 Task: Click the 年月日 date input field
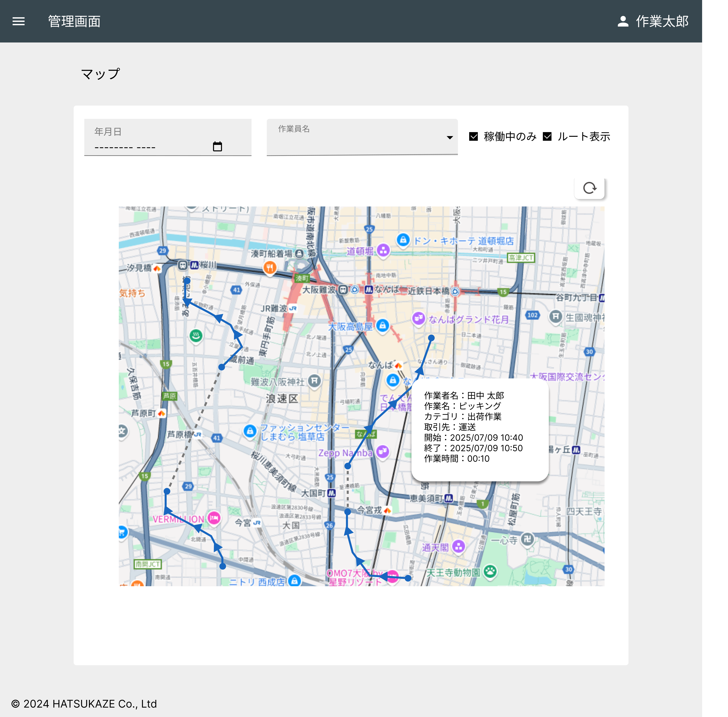click(168, 137)
